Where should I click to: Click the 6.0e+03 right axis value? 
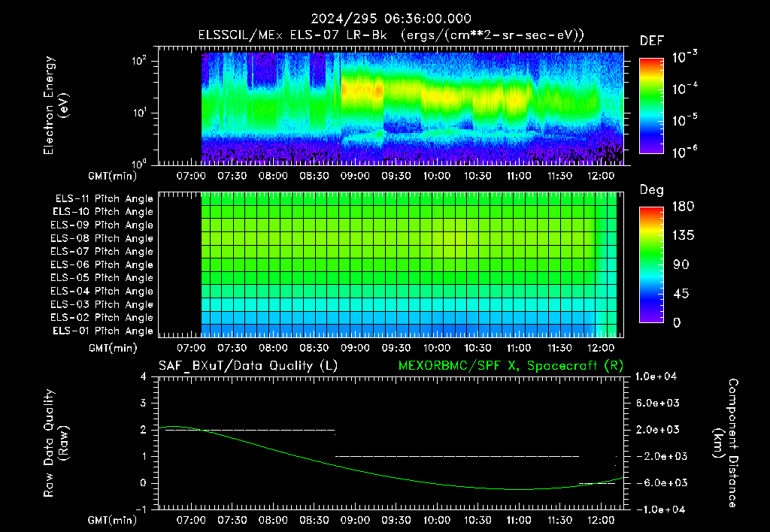tap(658, 403)
